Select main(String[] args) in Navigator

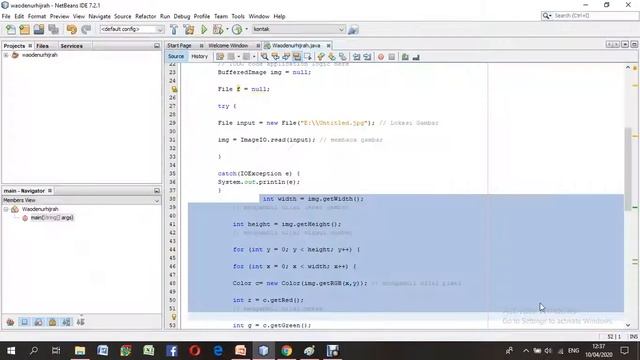[x=52, y=218]
